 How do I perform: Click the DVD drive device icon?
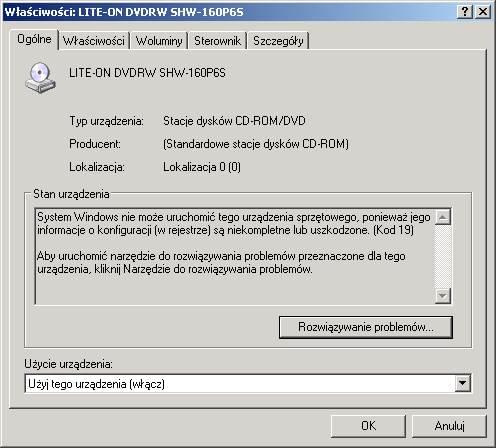[x=40, y=78]
